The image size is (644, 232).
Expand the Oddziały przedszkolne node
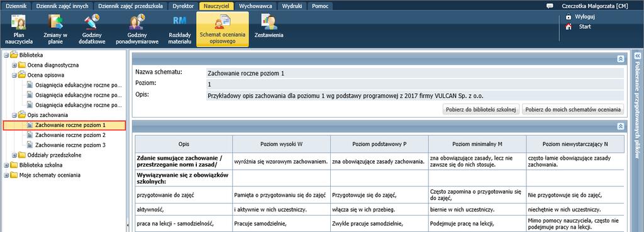tap(14, 155)
